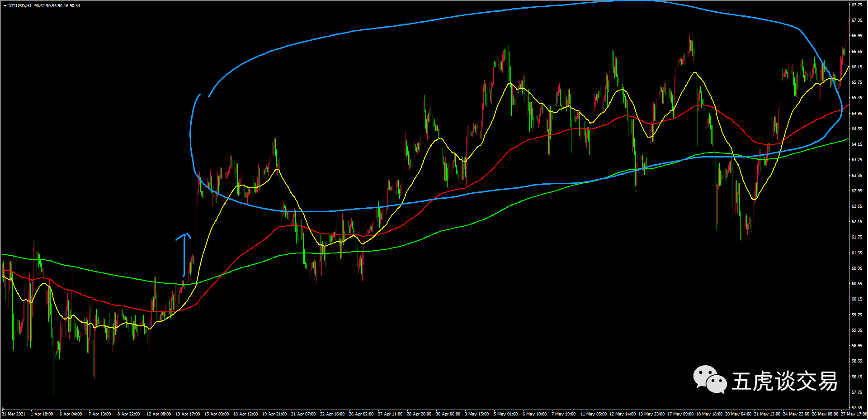This screenshot has height=420, width=868.
Task: Click the 60.95 price level on axis
Action: pyautogui.click(x=857, y=268)
